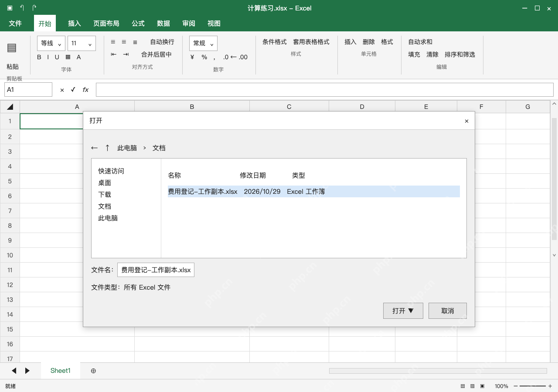Decrease indent icon
The height and width of the screenshot is (392, 558).
[114, 54]
